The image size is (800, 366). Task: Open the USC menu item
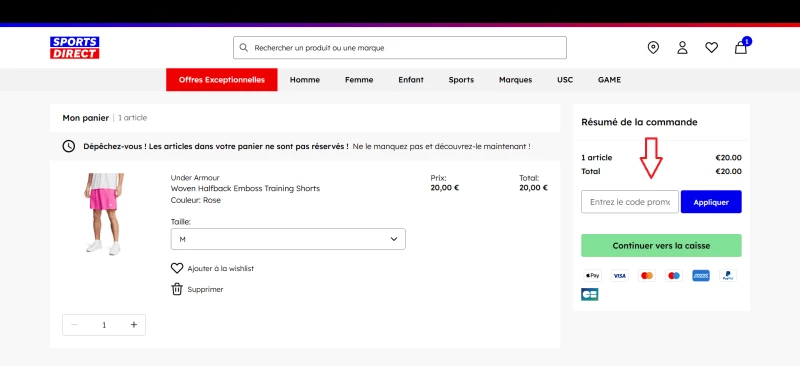tap(565, 80)
